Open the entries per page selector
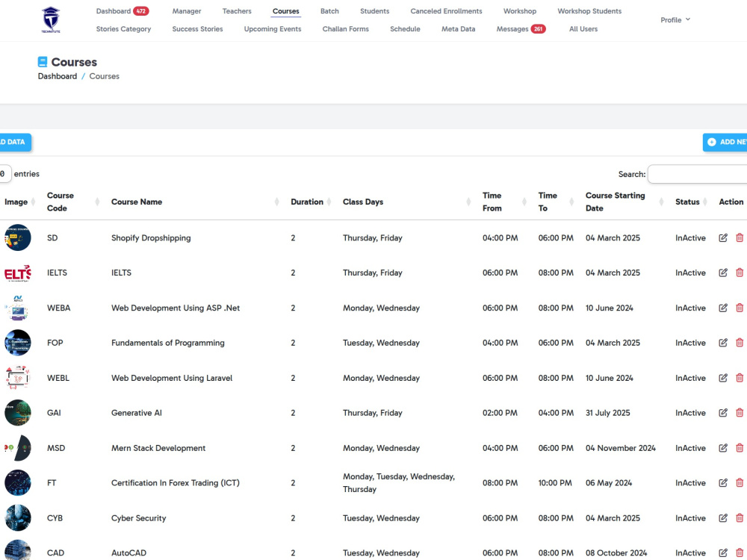 pos(5,174)
